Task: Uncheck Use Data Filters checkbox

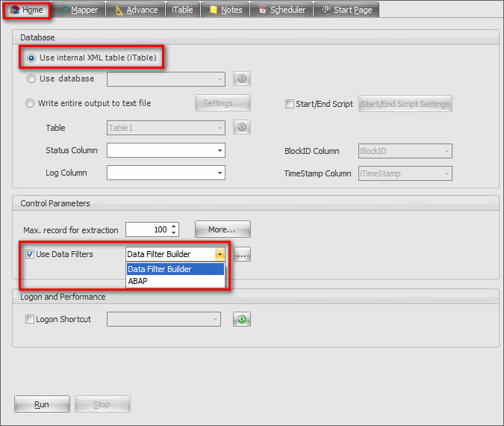Action: click(30, 254)
